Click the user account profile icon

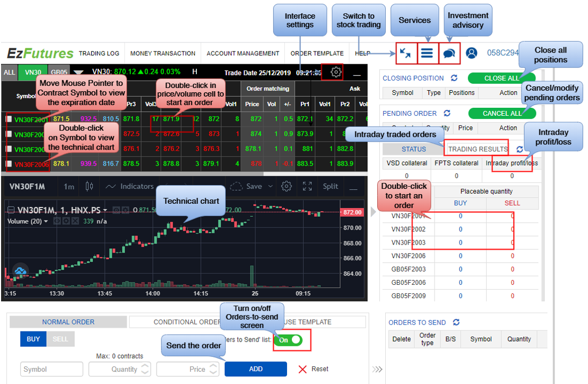click(x=472, y=53)
